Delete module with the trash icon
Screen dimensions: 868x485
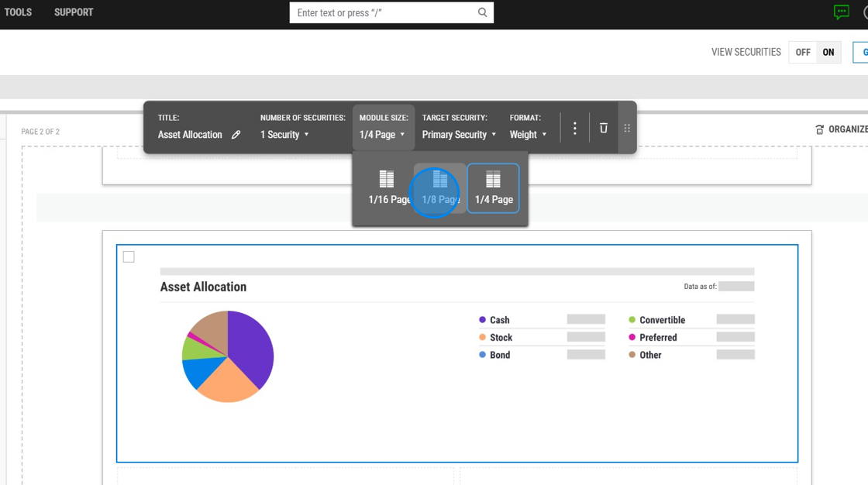[x=604, y=128]
